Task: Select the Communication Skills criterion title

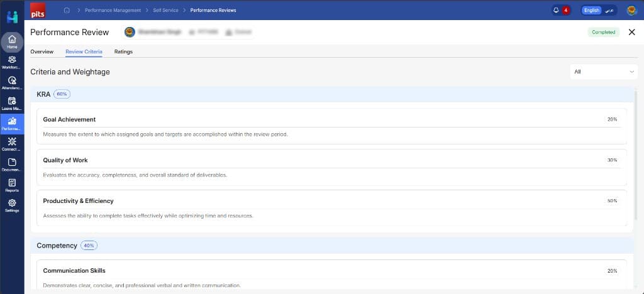Action: tap(74, 271)
